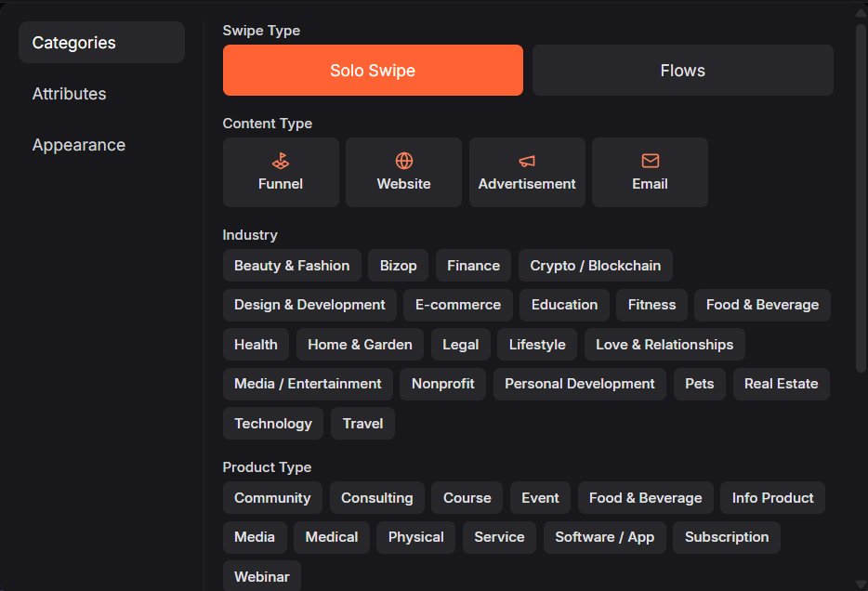Pick the Real Estate industry tag

point(781,384)
